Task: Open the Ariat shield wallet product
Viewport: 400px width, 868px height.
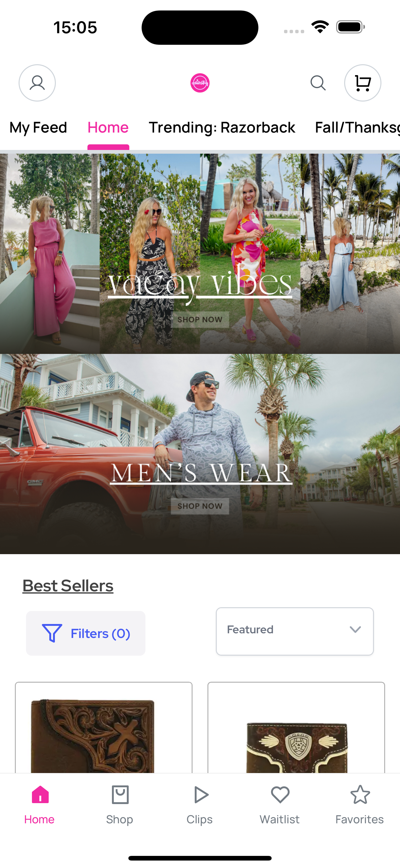Action: click(x=296, y=727)
